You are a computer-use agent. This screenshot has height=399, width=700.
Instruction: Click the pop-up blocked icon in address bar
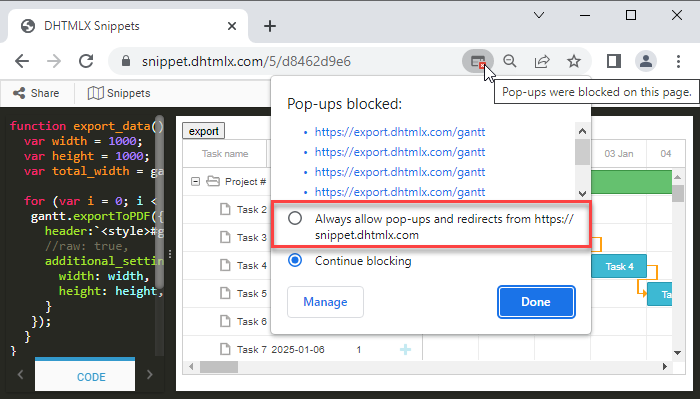click(478, 61)
